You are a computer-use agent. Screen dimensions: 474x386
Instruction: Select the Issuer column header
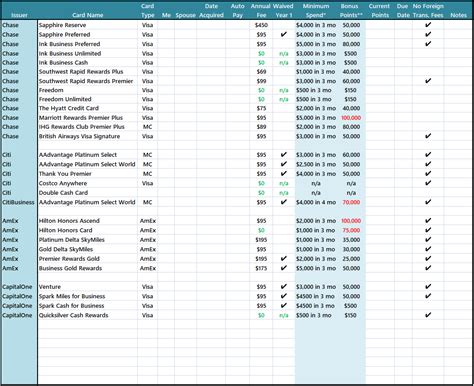19,15
